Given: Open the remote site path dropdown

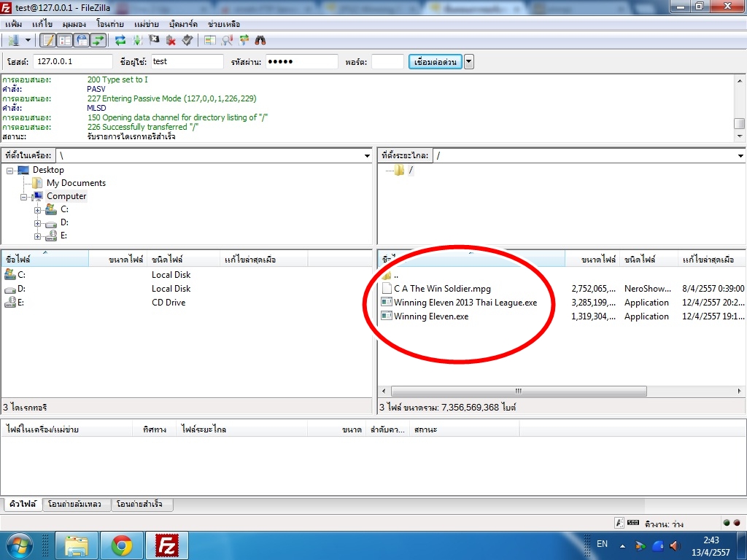Looking at the screenshot, I should point(740,156).
